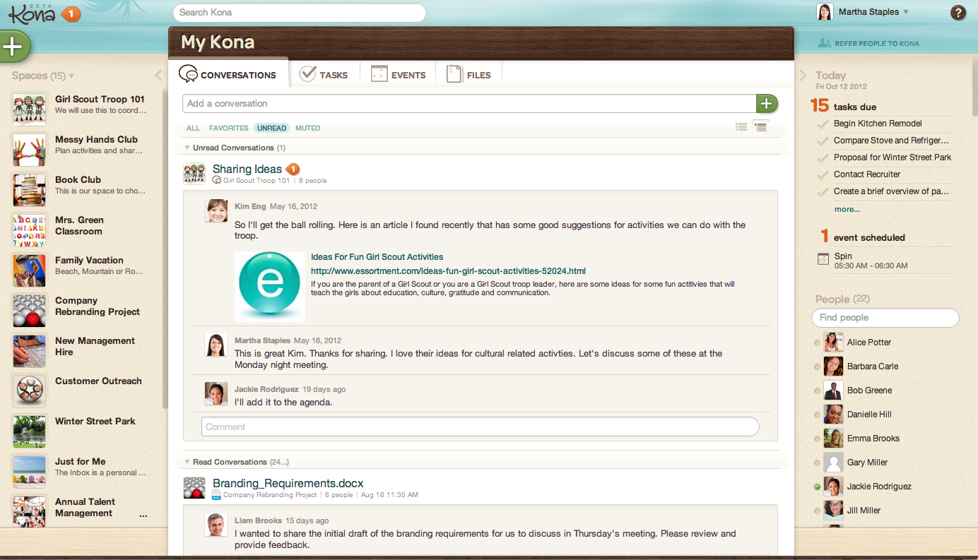Click the Add a conversation field
Screen dimensions: 978x560
pos(470,103)
